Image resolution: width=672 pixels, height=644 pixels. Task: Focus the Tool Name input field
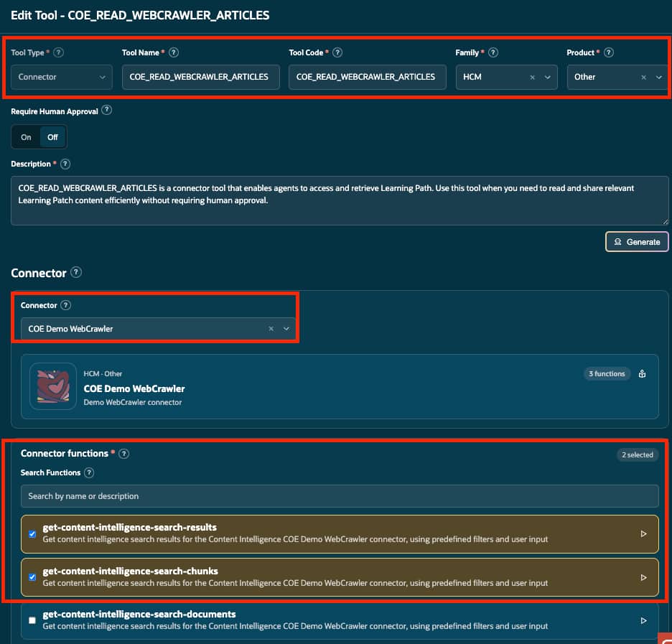point(200,77)
